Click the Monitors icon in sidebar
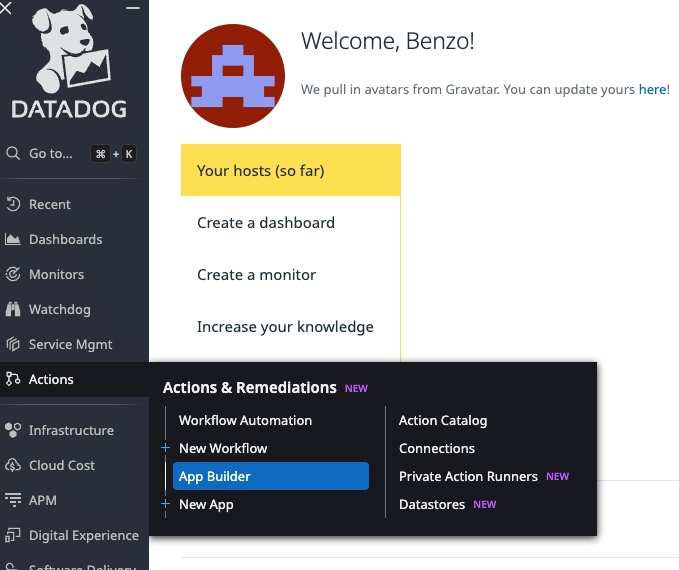The height and width of the screenshot is (570, 679). [x=13, y=274]
